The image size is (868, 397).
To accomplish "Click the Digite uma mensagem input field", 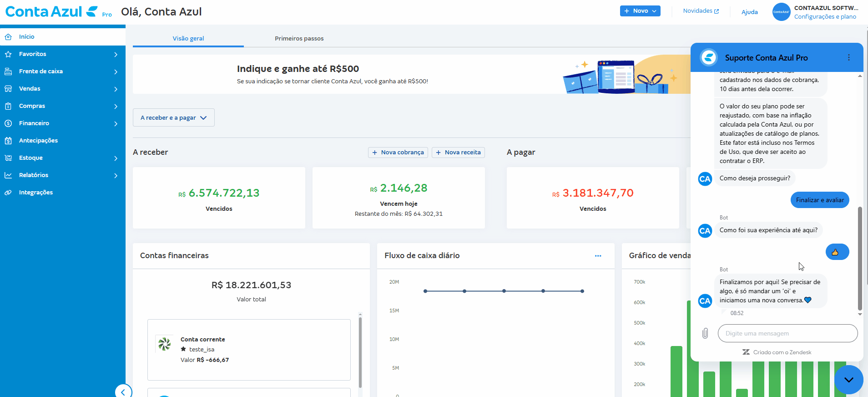I will (788, 333).
